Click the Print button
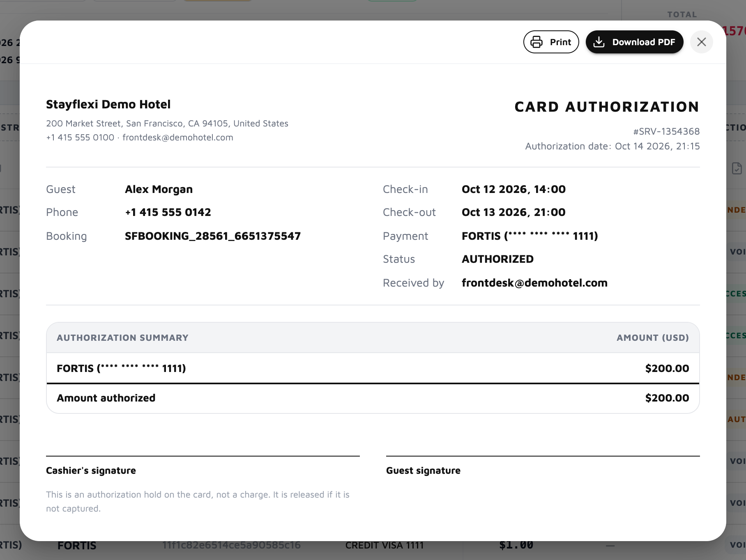This screenshot has width=746, height=560. (x=551, y=42)
